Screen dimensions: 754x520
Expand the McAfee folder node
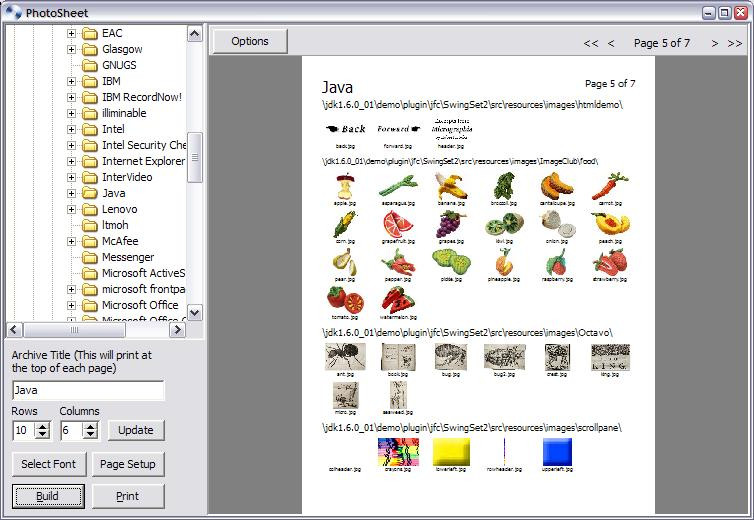tap(71, 241)
